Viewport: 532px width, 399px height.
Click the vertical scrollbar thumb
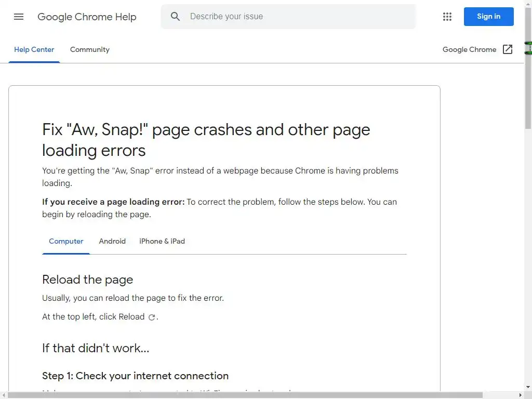point(528,68)
